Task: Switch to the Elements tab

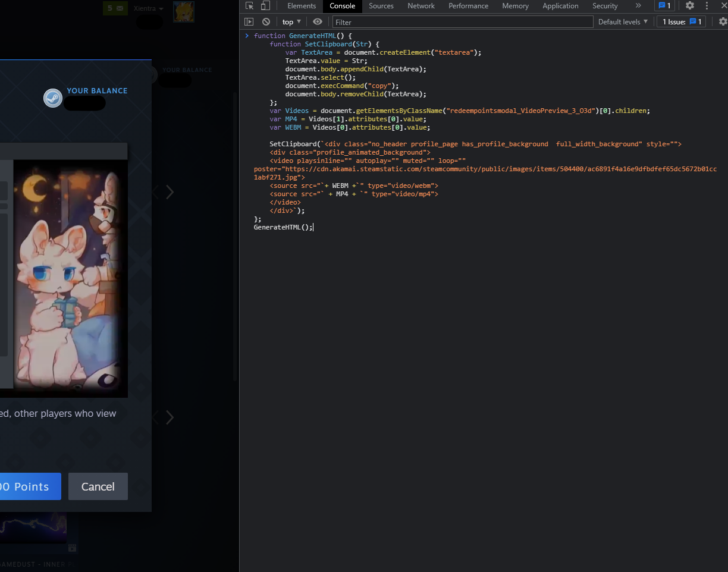Action: 302,6
